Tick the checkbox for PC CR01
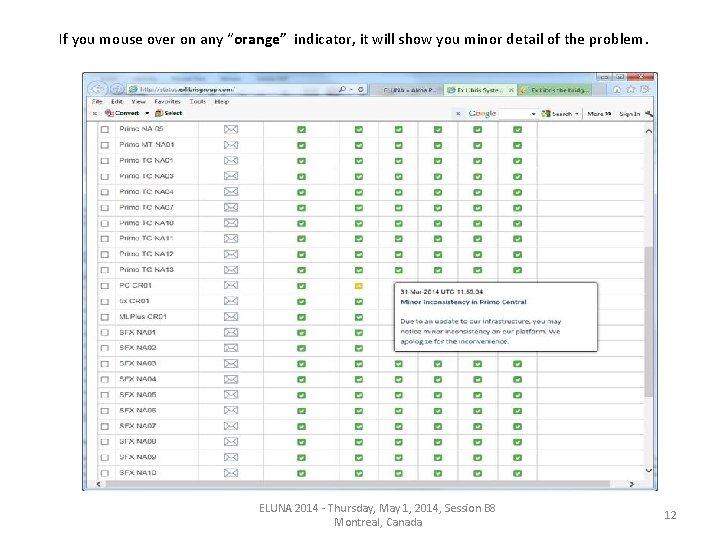This screenshot has width=720, height=540. [105, 286]
